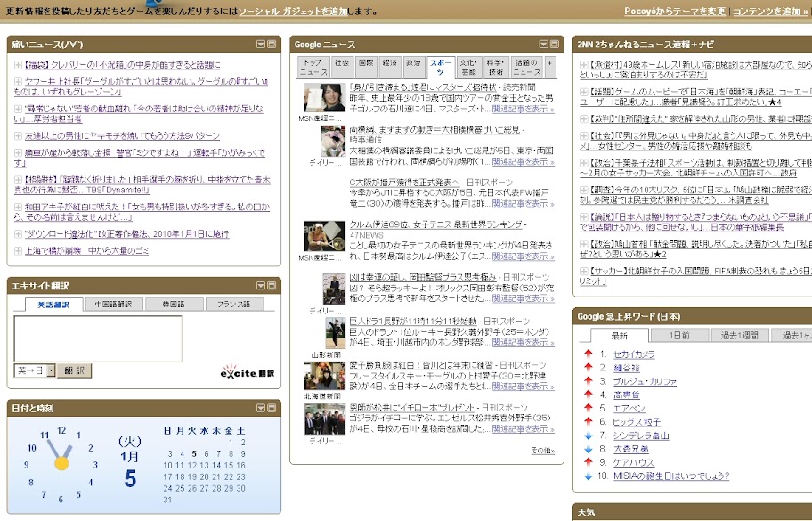The height and width of the screenshot is (521, 812).
Task: Open the C大阪が播戸獲得を正式発表へ headline
Action: (404, 183)
